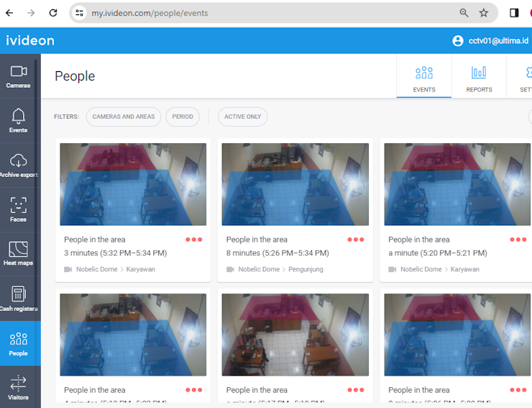Click 'Pengunjung' area label
Image resolution: width=532 pixels, height=408 pixels.
click(x=306, y=269)
